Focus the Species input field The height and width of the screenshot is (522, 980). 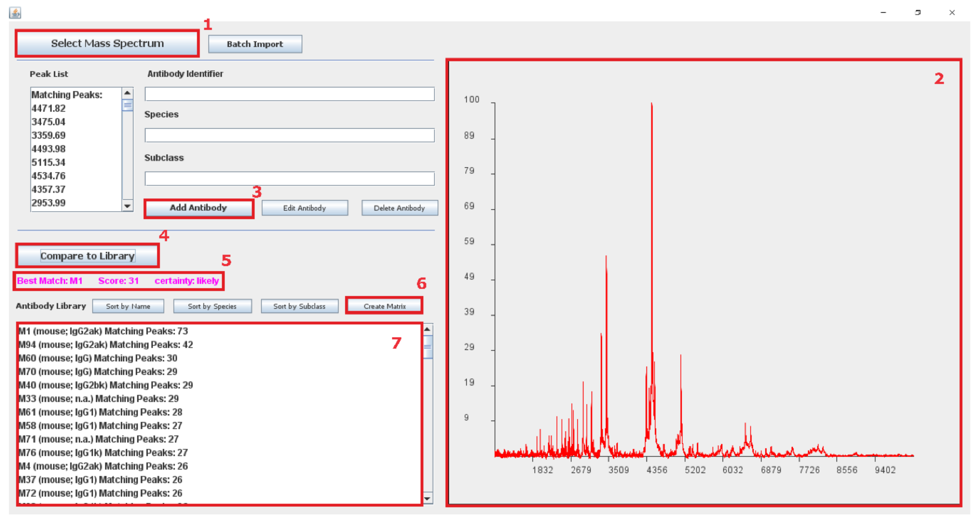[x=289, y=135]
